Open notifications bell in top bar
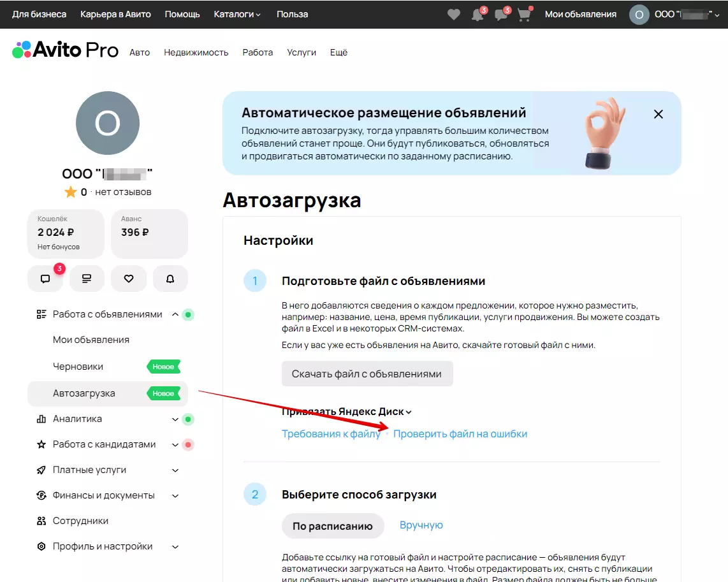 coord(477,15)
